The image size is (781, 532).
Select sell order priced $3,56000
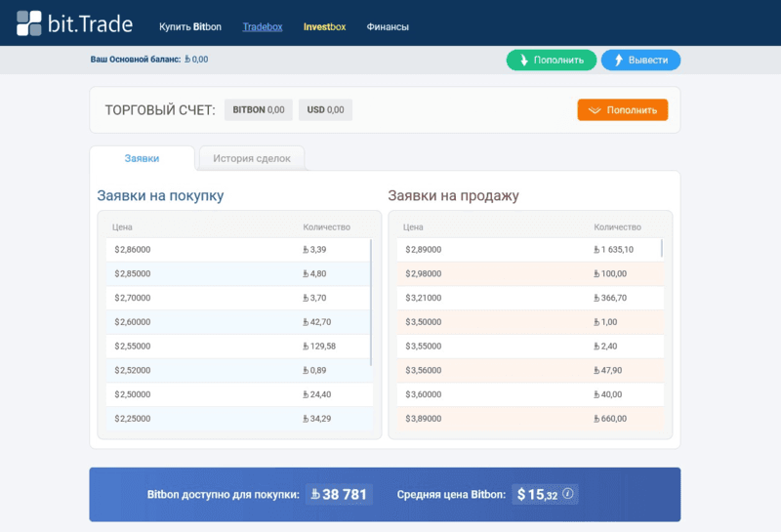coord(530,370)
